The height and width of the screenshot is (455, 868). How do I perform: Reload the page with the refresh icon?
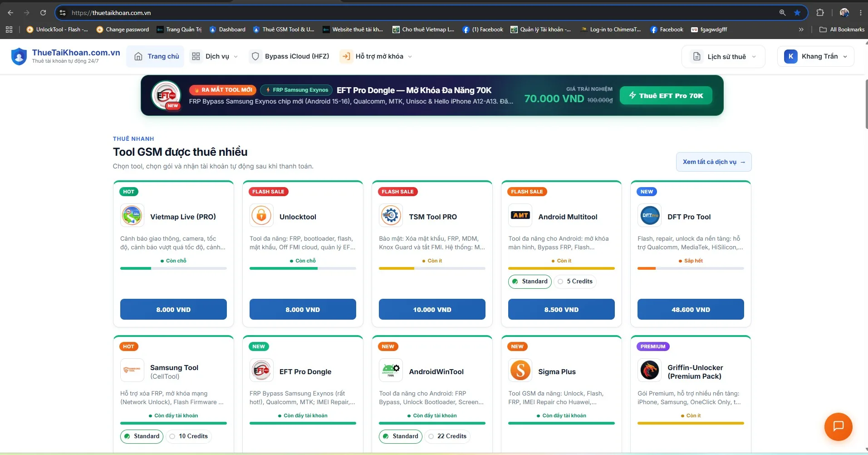click(43, 13)
